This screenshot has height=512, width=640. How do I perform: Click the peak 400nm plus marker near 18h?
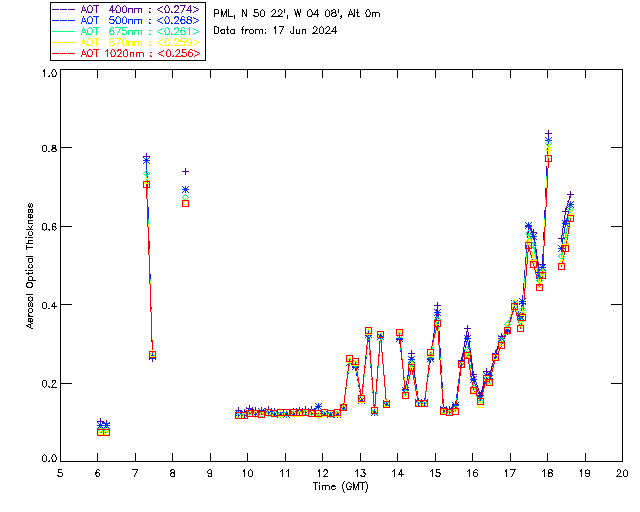pyautogui.click(x=549, y=134)
